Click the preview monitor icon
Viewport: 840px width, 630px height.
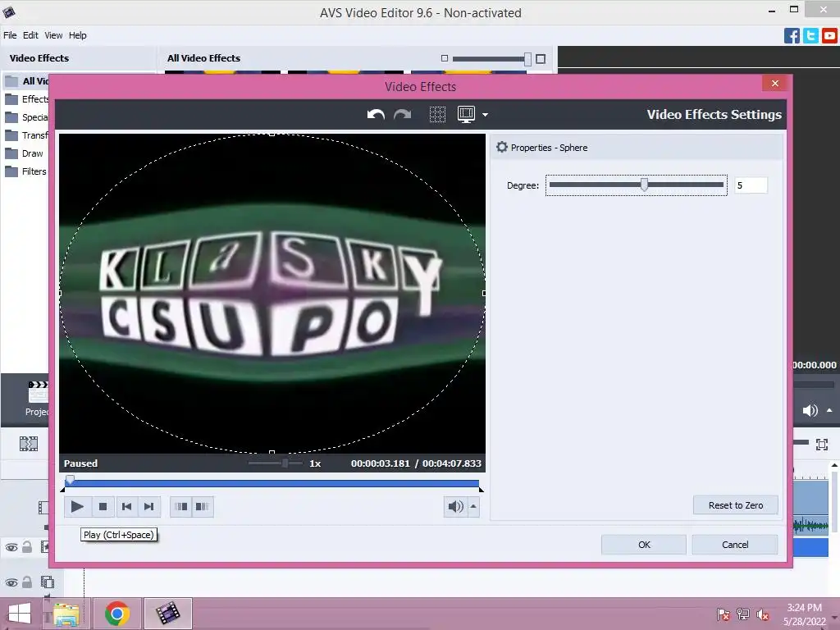466,114
